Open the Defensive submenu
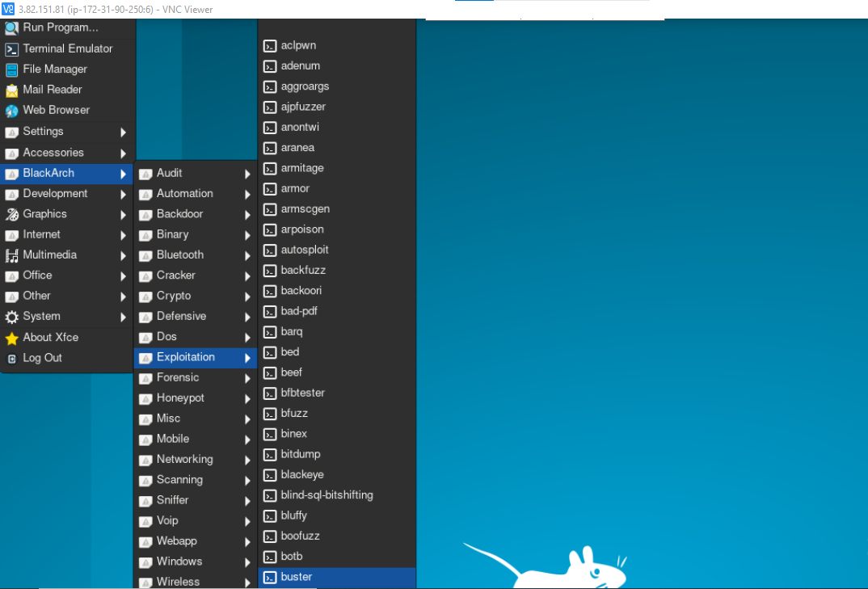 click(x=196, y=316)
